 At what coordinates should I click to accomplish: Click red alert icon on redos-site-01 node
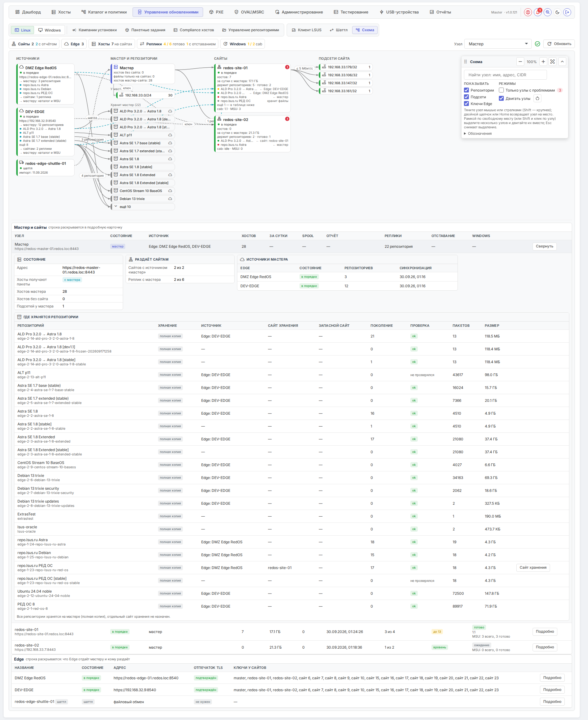pyautogui.click(x=287, y=67)
